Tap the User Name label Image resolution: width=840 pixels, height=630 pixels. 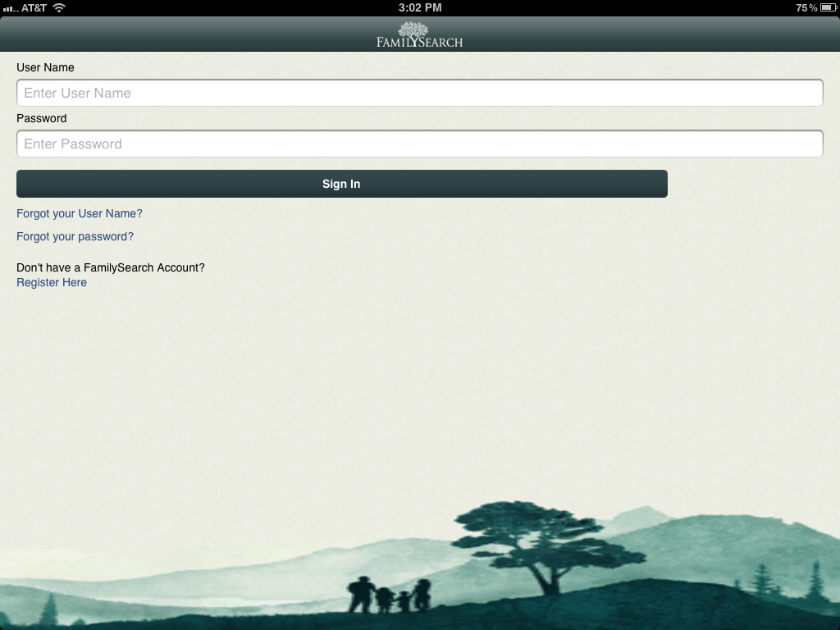click(x=45, y=67)
